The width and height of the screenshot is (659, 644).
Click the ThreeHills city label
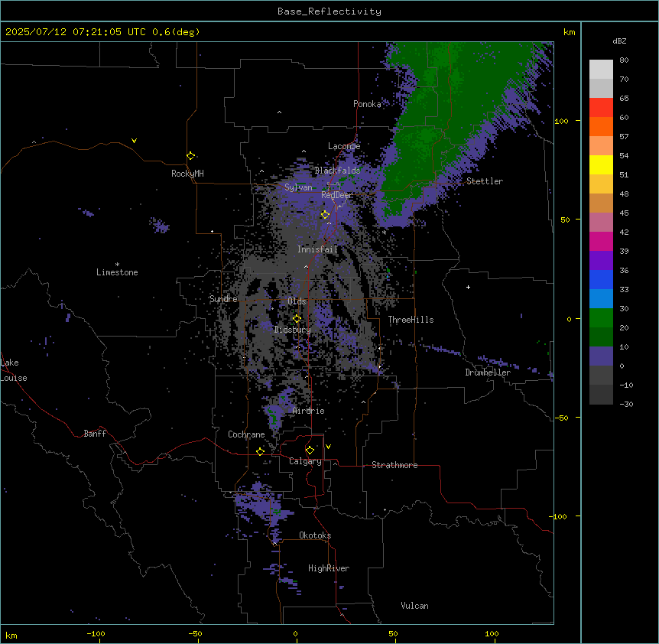click(411, 320)
